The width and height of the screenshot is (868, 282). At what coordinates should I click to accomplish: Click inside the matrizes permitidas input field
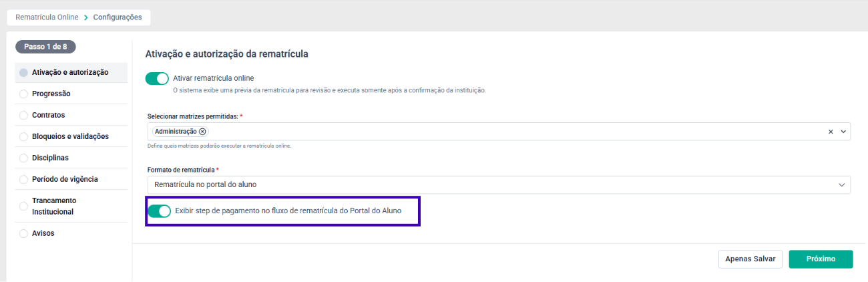514,132
